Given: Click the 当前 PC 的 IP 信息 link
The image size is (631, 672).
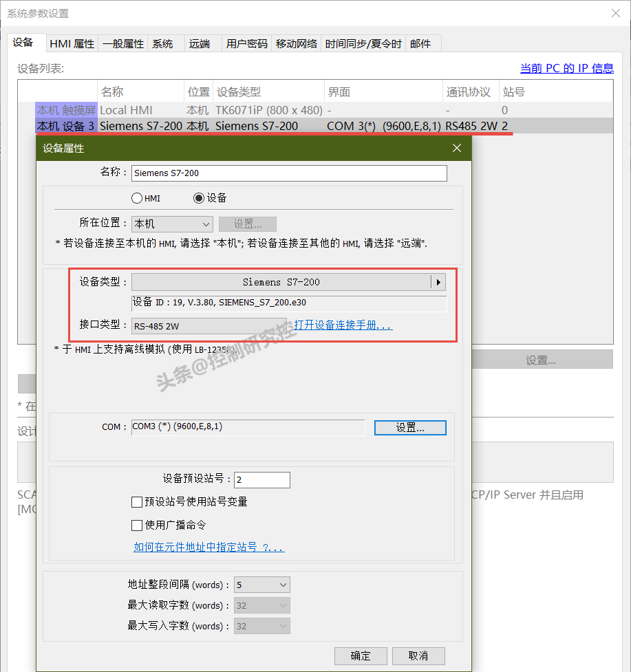Looking at the screenshot, I should tap(566, 68).
